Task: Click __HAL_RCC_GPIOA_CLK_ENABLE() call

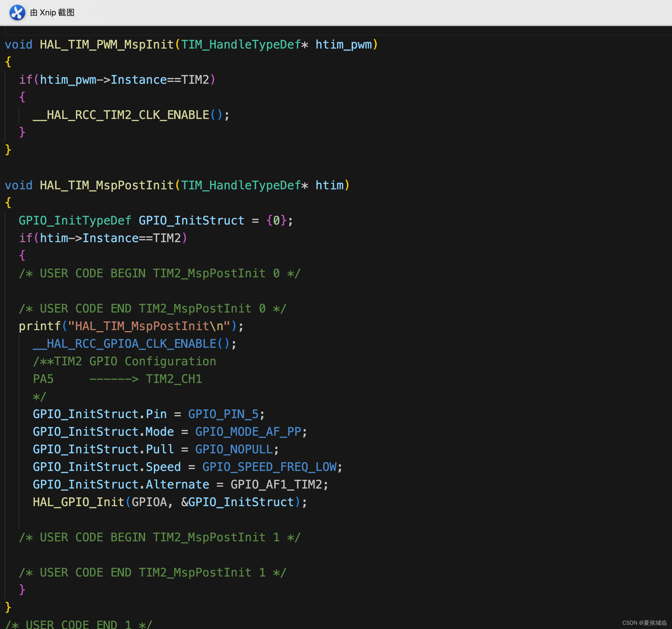Action: coord(131,344)
